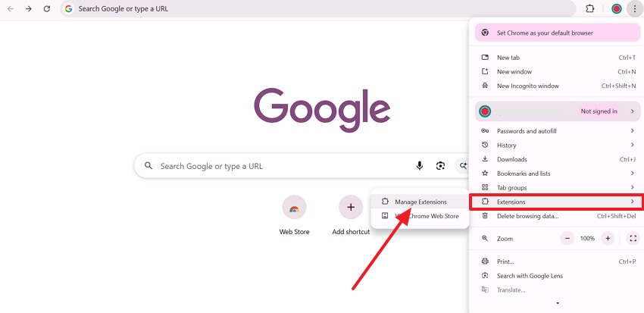644x313 pixels.
Task: Open Visit Chrome Web Store entry
Action: pyautogui.click(x=420, y=216)
